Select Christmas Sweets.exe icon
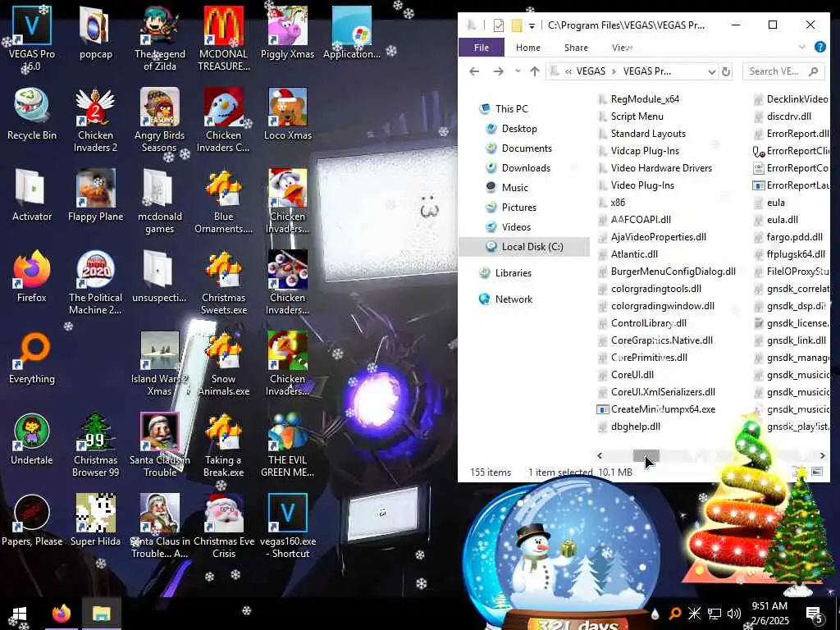840x630 pixels. click(223, 283)
